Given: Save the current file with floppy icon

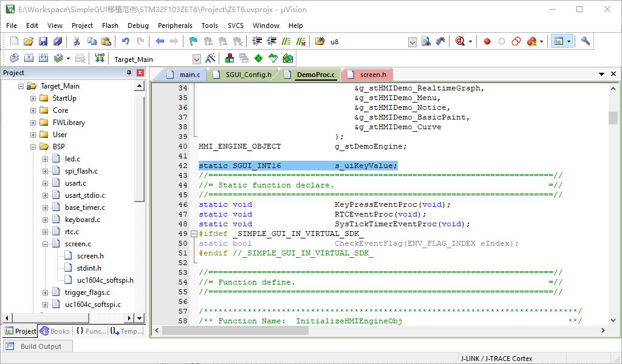Looking at the screenshot, I should 43,41.
